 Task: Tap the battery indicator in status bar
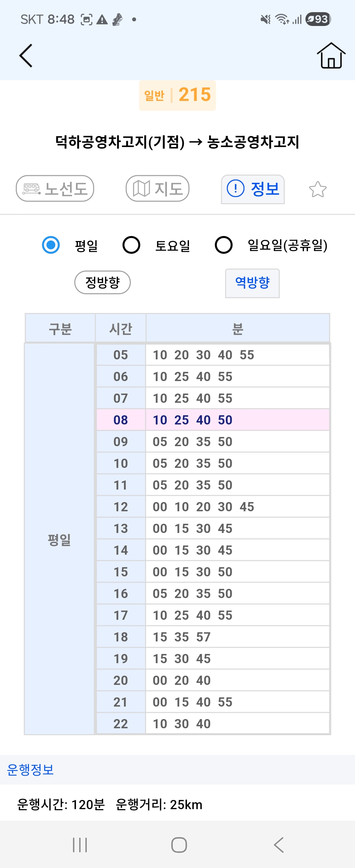(318, 19)
